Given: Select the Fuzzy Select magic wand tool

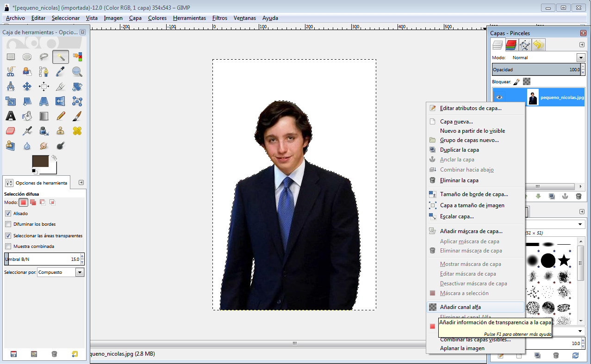Looking at the screenshot, I should pos(61,57).
